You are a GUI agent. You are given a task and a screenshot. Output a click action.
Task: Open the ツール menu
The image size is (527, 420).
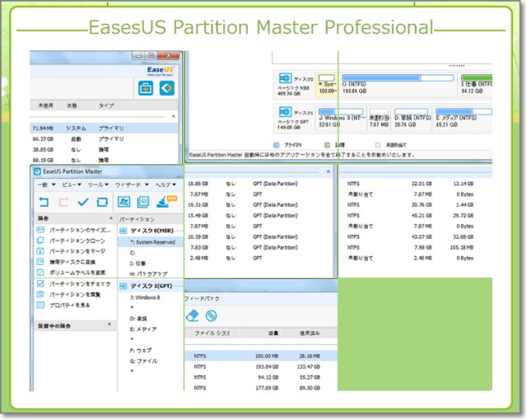(98, 184)
